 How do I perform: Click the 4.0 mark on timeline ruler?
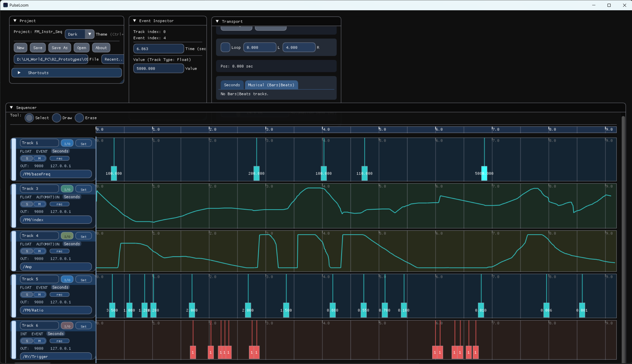(x=326, y=129)
